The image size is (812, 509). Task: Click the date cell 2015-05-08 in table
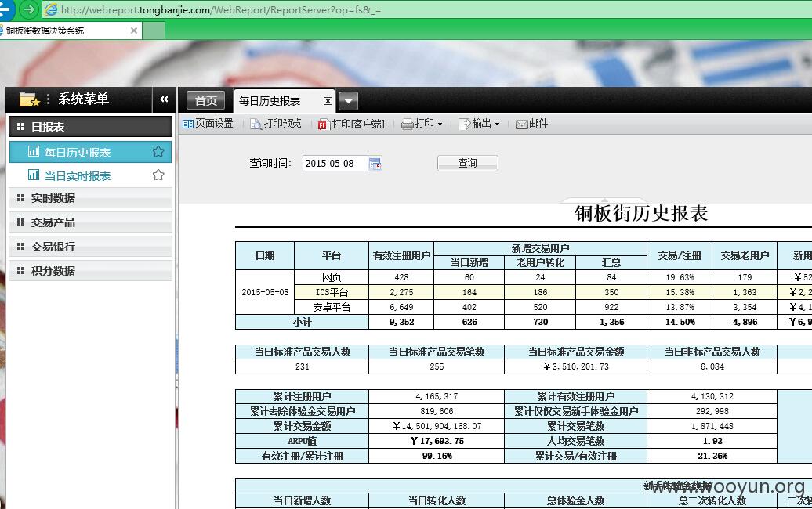coord(265,292)
